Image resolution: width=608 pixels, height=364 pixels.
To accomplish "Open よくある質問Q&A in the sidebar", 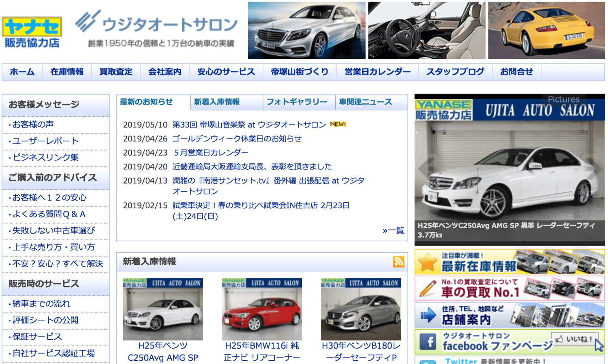I will pos(49,214).
